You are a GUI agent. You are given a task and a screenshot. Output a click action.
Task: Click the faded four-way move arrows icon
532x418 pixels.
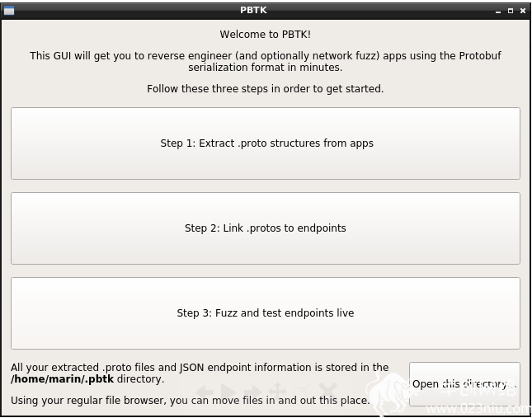(x=277, y=392)
